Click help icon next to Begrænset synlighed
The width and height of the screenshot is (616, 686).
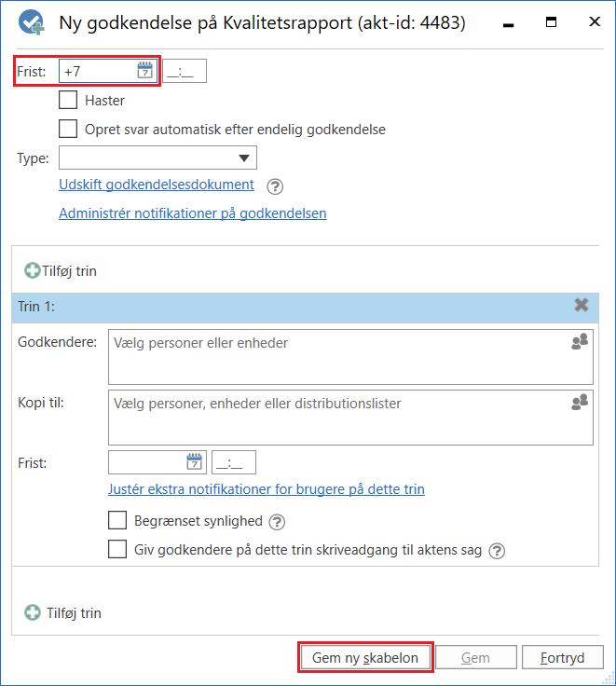(x=277, y=522)
